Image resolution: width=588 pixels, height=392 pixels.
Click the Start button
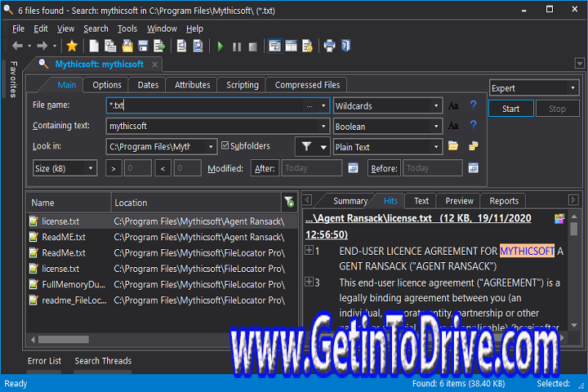click(510, 109)
